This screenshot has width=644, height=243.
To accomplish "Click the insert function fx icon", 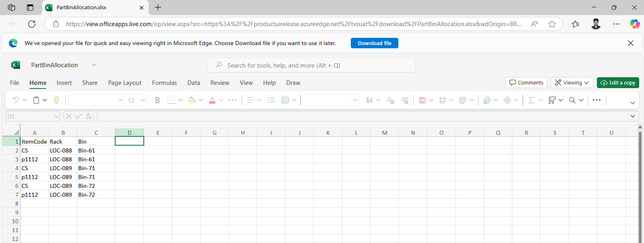I will click(x=89, y=116).
